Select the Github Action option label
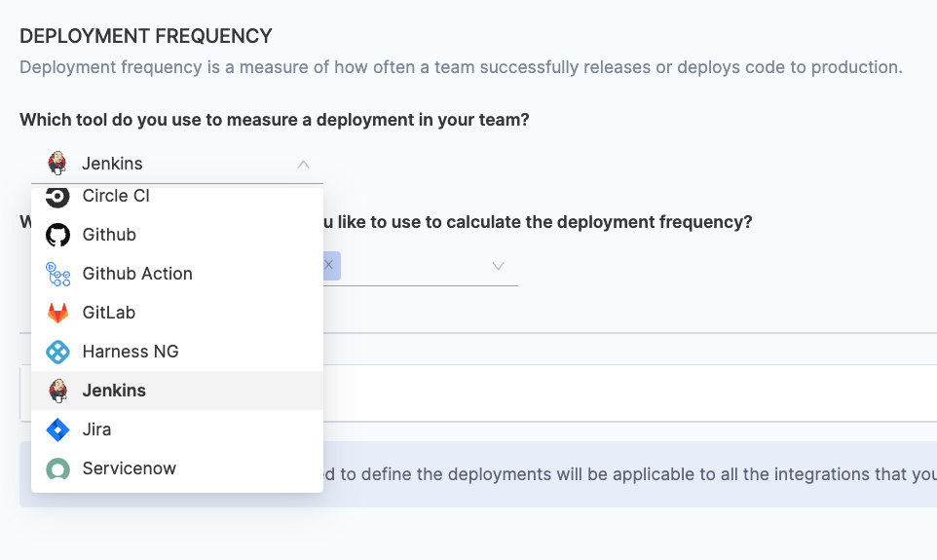The height and width of the screenshot is (560, 937). 137,274
